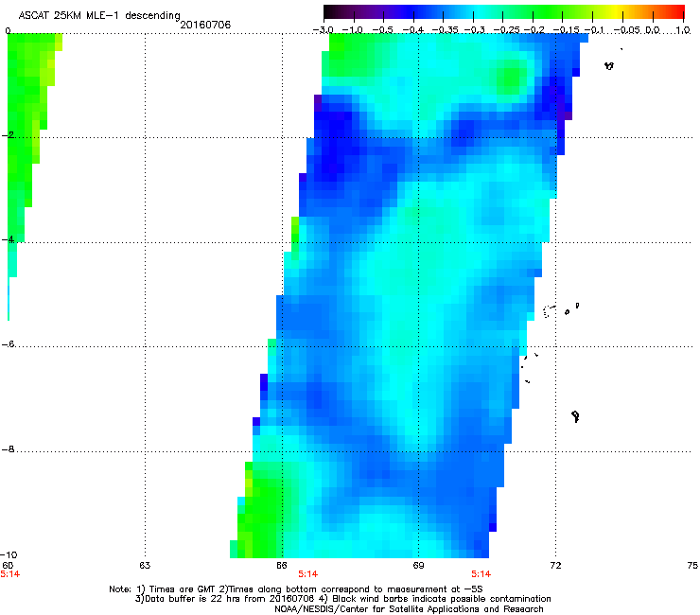
Task: Click the latitude axis label "-2"
Action: (x=8, y=135)
